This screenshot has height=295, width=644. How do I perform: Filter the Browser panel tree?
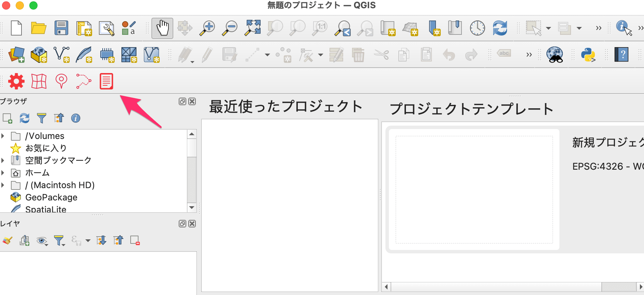pos(42,118)
